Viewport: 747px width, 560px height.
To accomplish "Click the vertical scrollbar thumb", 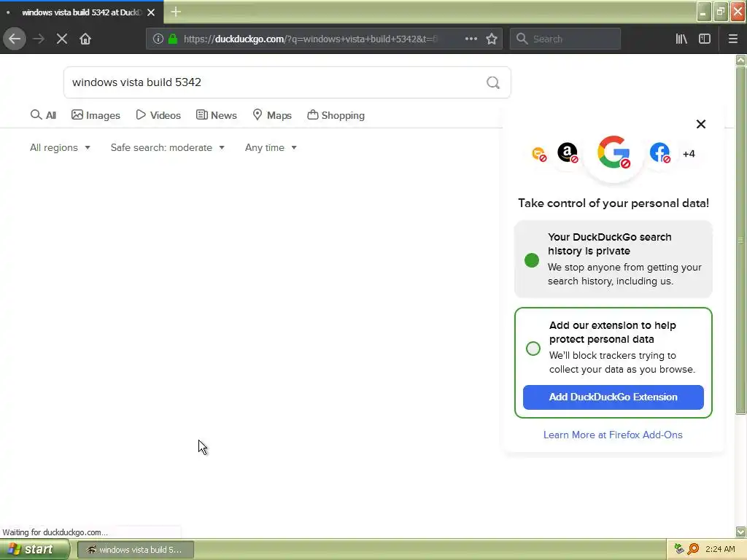I will [741, 241].
